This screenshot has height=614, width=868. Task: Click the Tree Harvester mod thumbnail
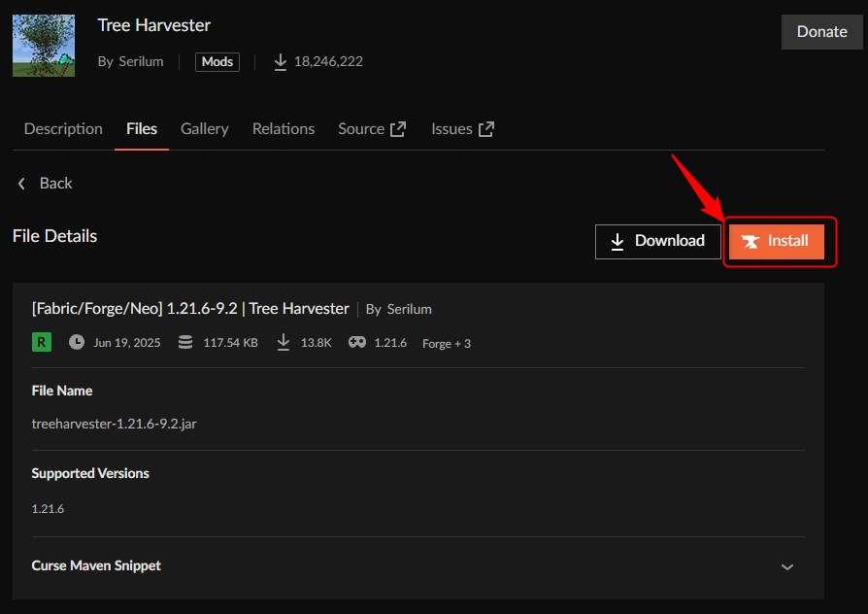click(x=44, y=46)
